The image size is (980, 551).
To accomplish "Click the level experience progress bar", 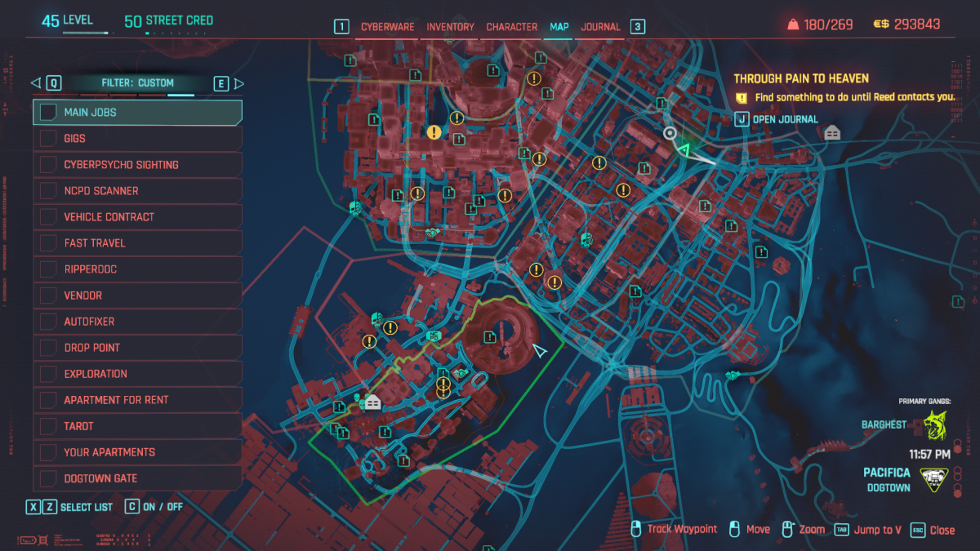I will pos(86,34).
